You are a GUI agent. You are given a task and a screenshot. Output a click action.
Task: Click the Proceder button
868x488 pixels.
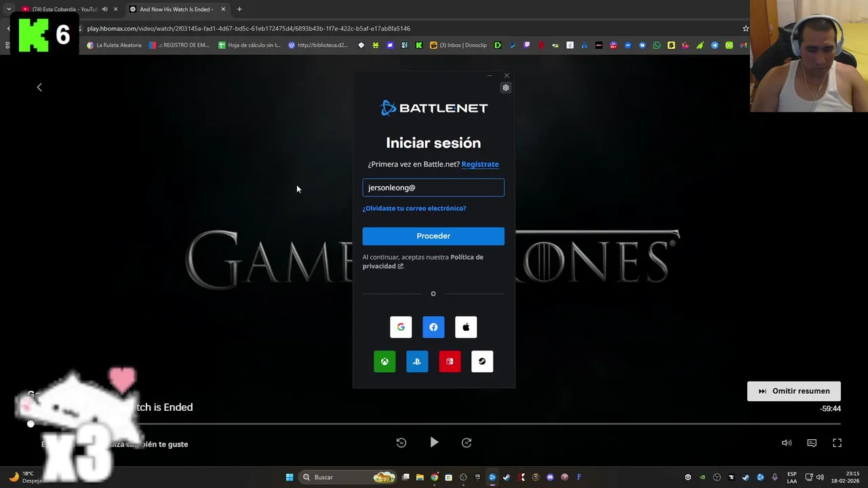click(x=433, y=236)
